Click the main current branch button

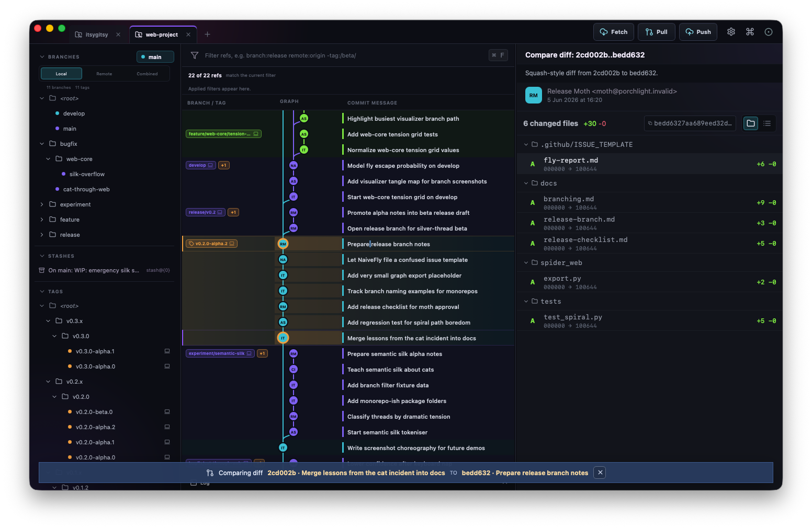pos(155,57)
